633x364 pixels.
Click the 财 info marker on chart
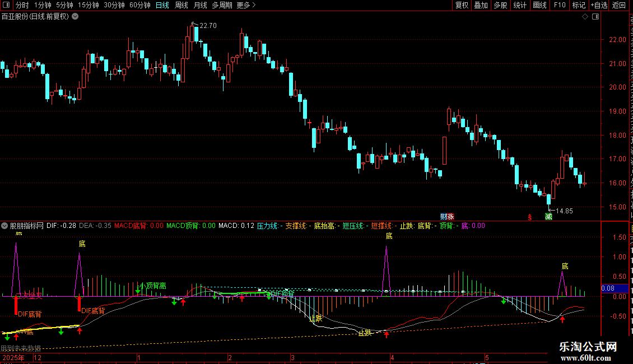pos(443,217)
